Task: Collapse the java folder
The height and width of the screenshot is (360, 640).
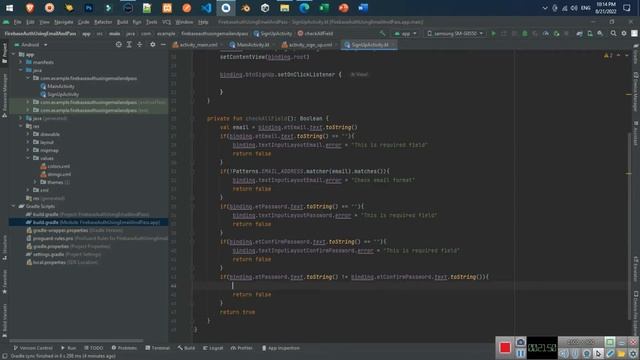Action: tap(21, 70)
